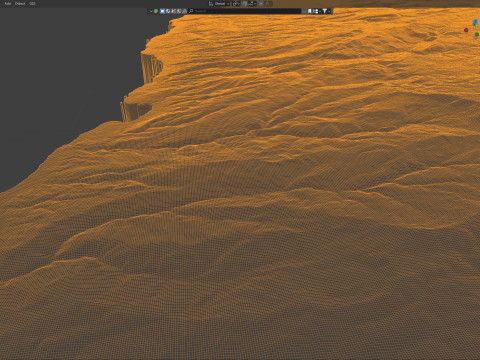
Task: Click the multicolored sphere editor icon
Action: tap(156, 11)
